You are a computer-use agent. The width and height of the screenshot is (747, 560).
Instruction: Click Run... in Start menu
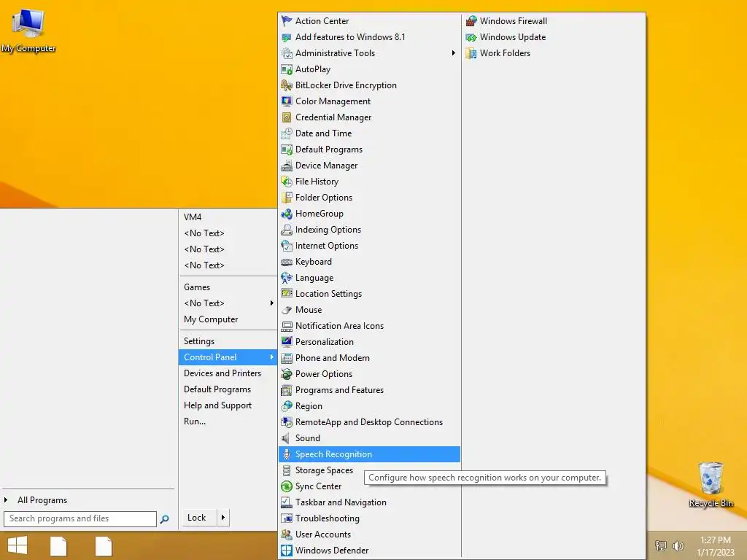point(228,421)
